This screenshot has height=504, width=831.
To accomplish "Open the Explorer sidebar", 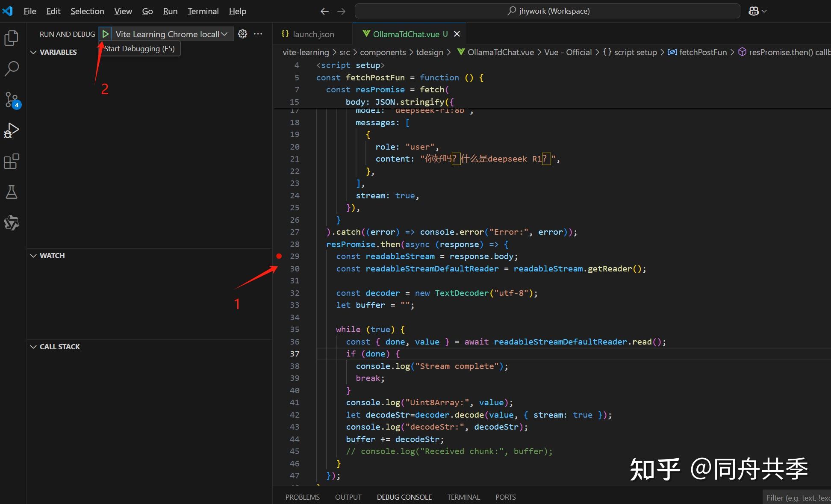I will (x=12, y=38).
